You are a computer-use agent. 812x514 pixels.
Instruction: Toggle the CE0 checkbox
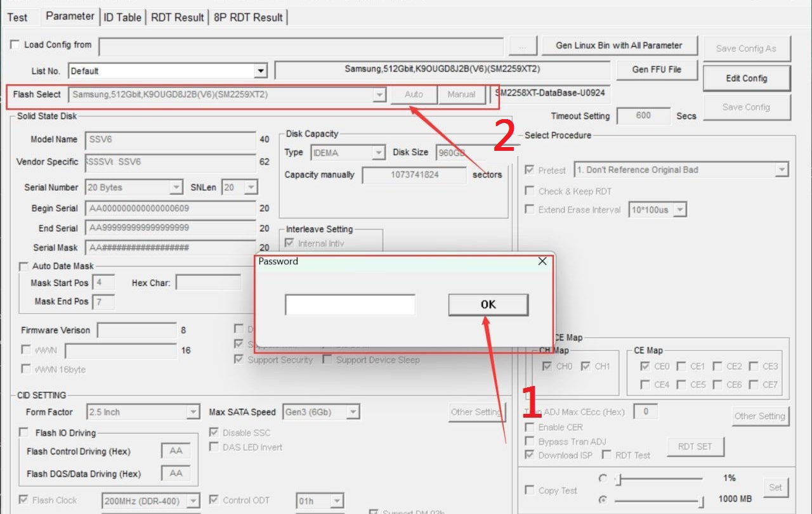tap(645, 366)
